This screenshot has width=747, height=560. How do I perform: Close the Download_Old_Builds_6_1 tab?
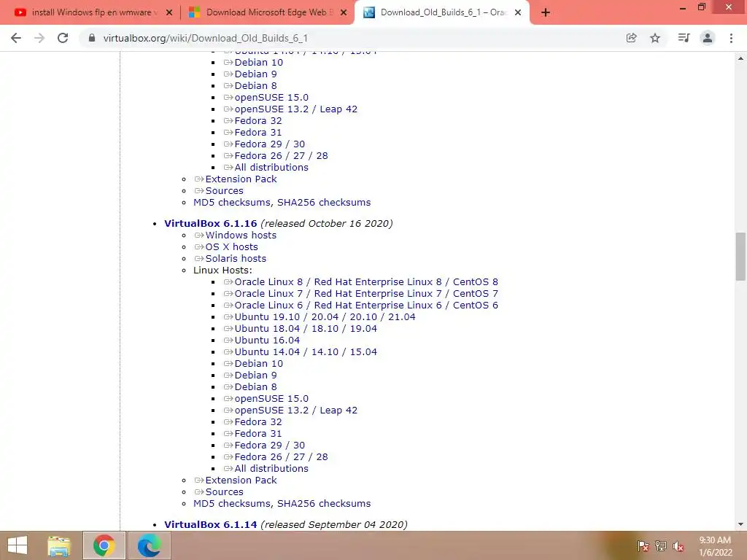click(518, 13)
